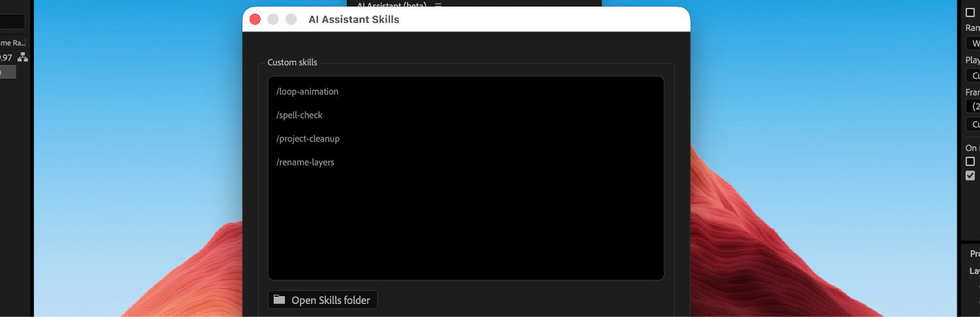
Task: Switch to the AI Assistant (beta) panel tab
Action: click(391, 5)
